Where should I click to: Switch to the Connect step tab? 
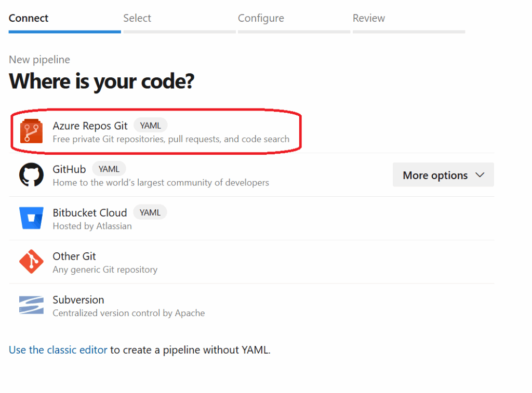[x=29, y=19]
